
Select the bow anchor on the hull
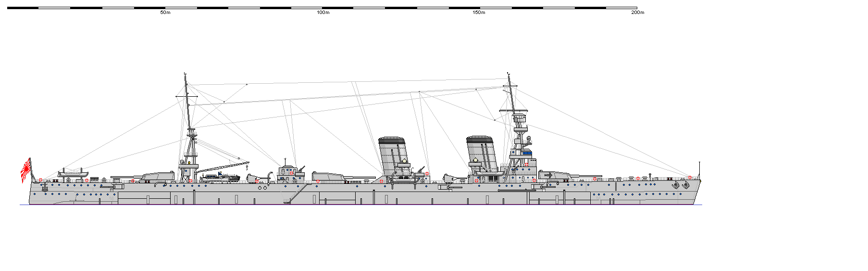click(685, 184)
